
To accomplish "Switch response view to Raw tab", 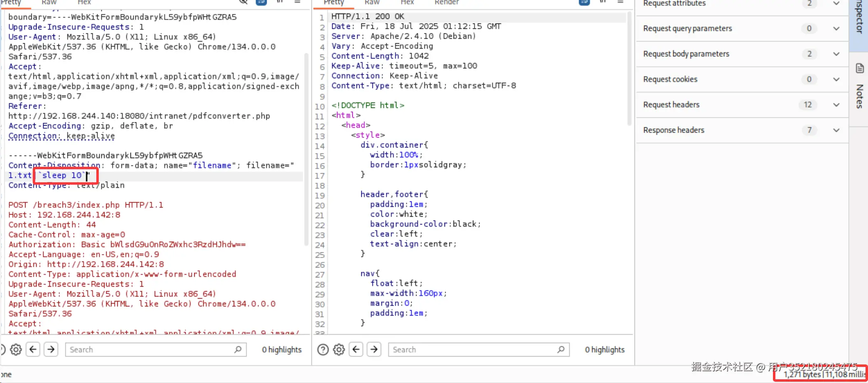I will [x=372, y=2].
